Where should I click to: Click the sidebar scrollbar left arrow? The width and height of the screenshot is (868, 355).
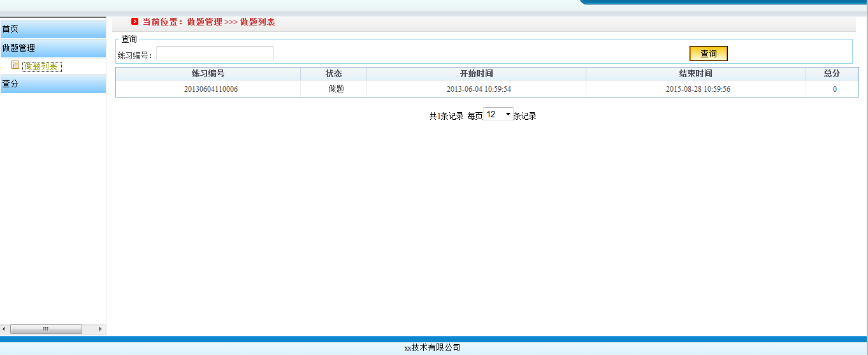[4, 329]
